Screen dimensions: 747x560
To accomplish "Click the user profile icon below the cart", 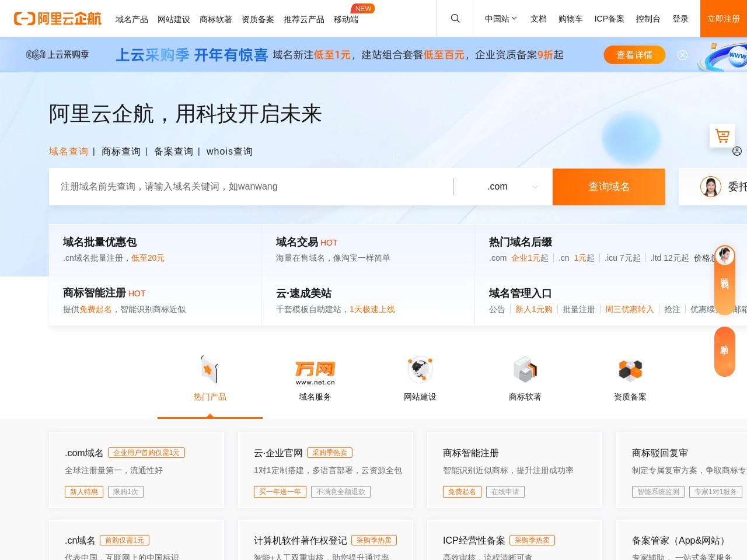I will pyautogui.click(x=738, y=151).
